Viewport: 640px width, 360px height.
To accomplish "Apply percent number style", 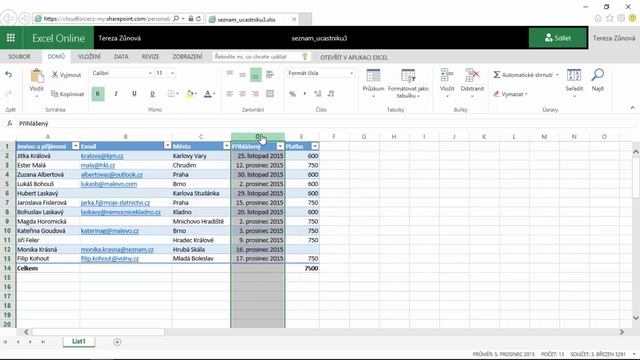I will pyautogui.click(x=292, y=94).
